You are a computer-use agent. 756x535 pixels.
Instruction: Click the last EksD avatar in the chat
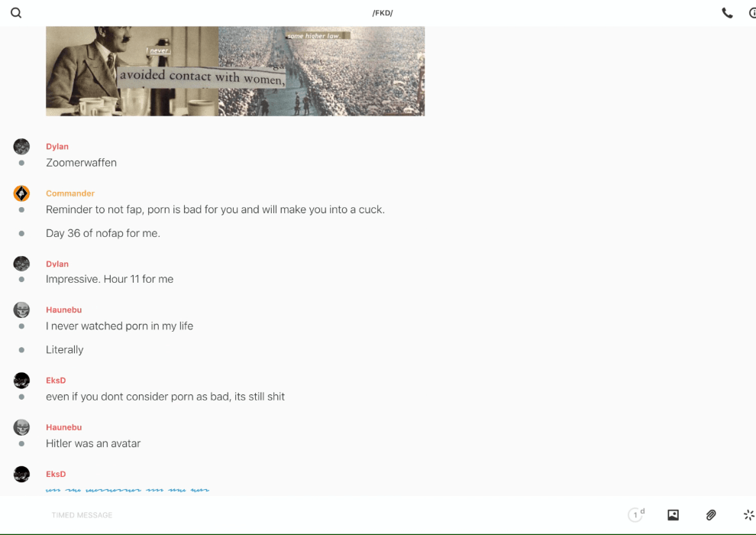coord(21,475)
